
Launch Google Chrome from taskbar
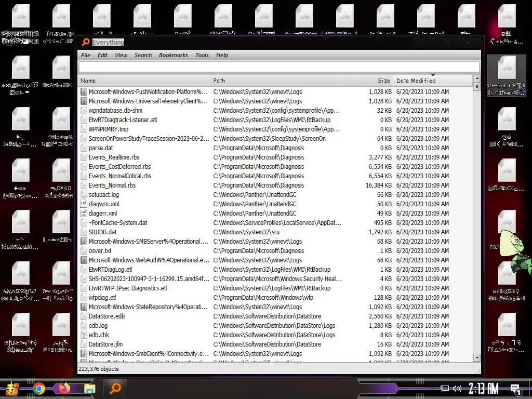(38, 389)
